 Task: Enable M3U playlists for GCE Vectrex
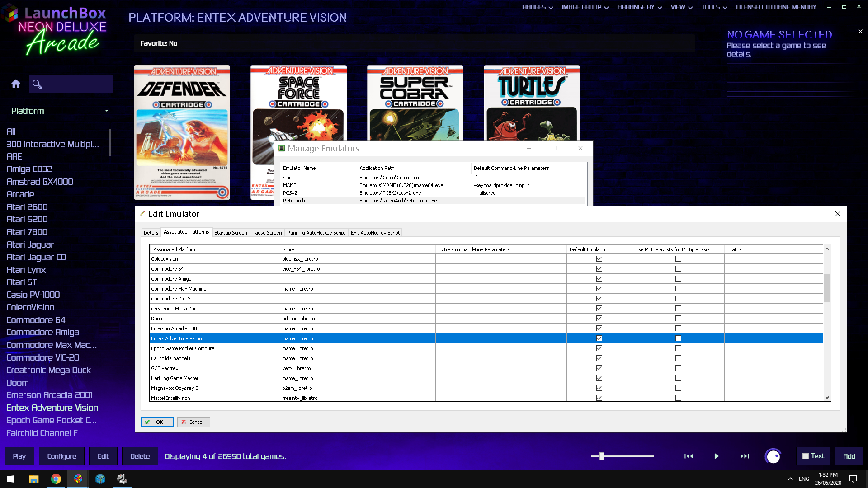coord(678,368)
